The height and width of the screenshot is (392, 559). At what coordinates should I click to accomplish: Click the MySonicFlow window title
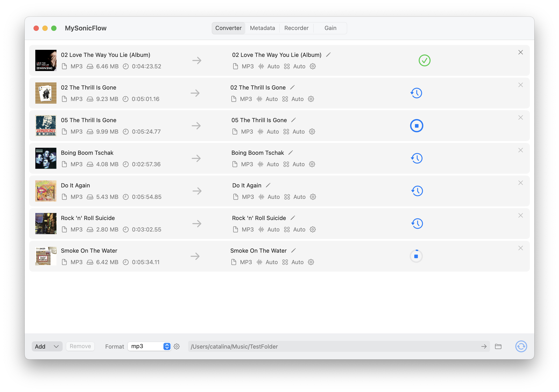[x=86, y=28]
